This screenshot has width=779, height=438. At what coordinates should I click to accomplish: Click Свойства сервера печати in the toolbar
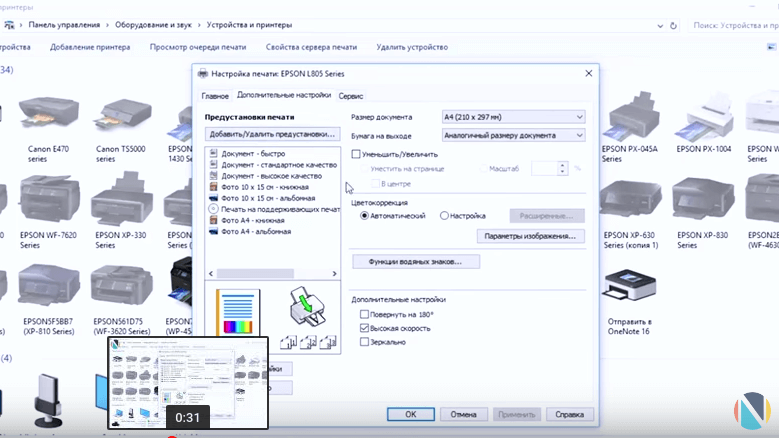pyautogui.click(x=311, y=47)
